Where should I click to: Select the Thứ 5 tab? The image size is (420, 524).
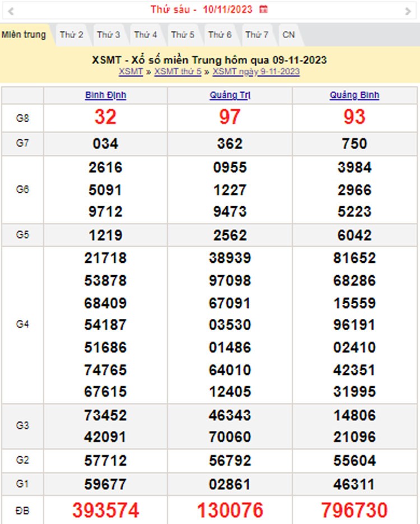183,35
